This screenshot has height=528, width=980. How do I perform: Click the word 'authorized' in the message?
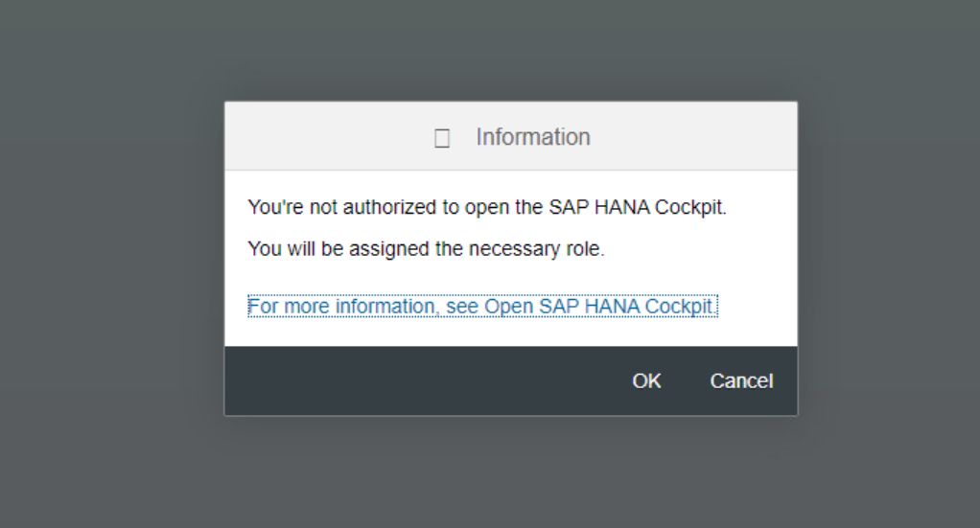(387, 207)
